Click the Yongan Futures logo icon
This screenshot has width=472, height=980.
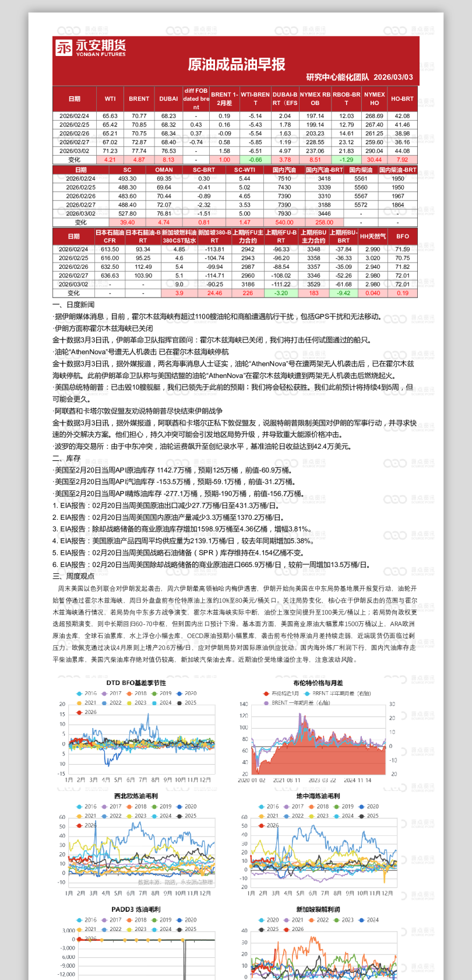coord(64,48)
